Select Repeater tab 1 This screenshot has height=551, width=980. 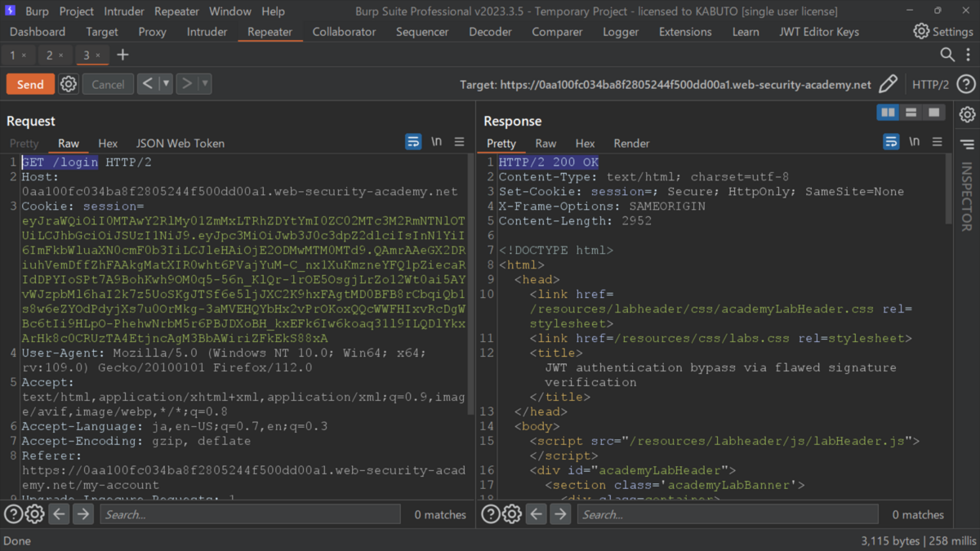(x=12, y=55)
